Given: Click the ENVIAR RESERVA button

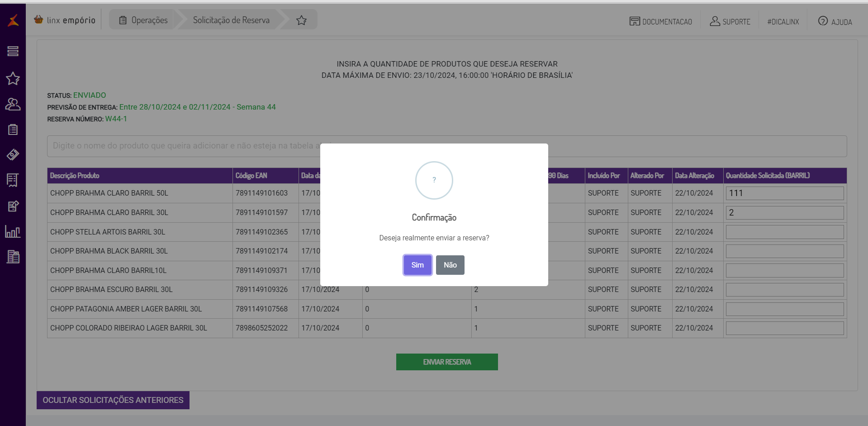Looking at the screenshot, I should tap(447, 362).
